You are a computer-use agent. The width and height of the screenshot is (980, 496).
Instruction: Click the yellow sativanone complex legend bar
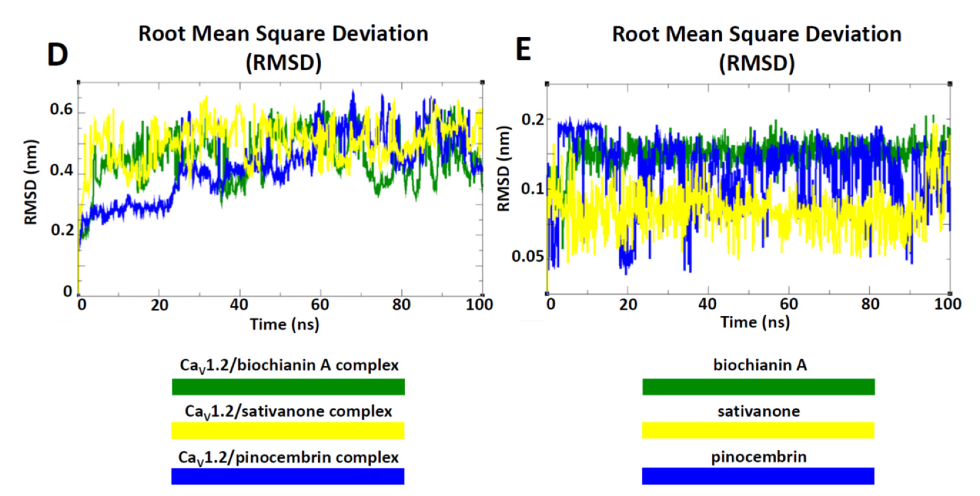click(x=287, y=430)
